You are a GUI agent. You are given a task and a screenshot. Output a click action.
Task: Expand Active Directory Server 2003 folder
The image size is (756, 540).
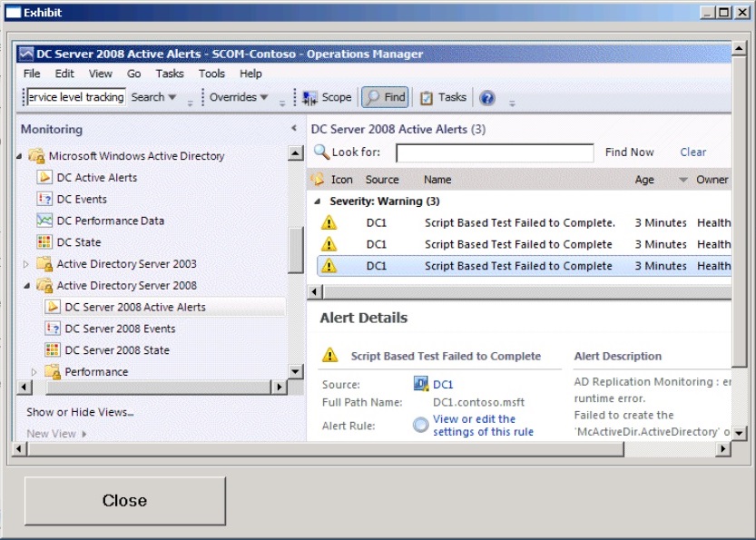click(26, 264)
